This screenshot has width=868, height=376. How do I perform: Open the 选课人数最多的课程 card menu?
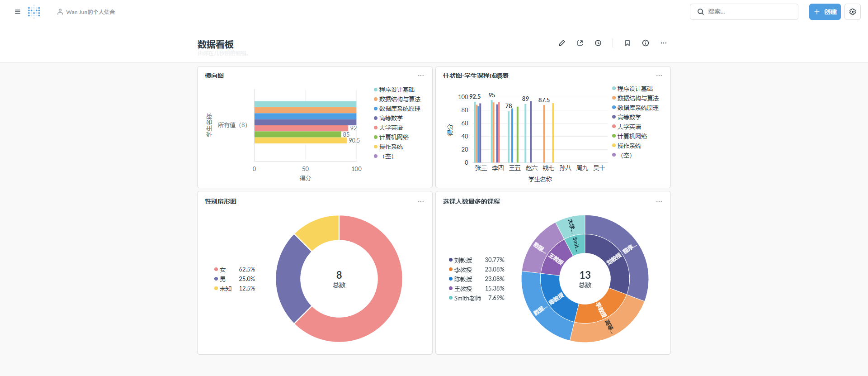click(659, 201)
